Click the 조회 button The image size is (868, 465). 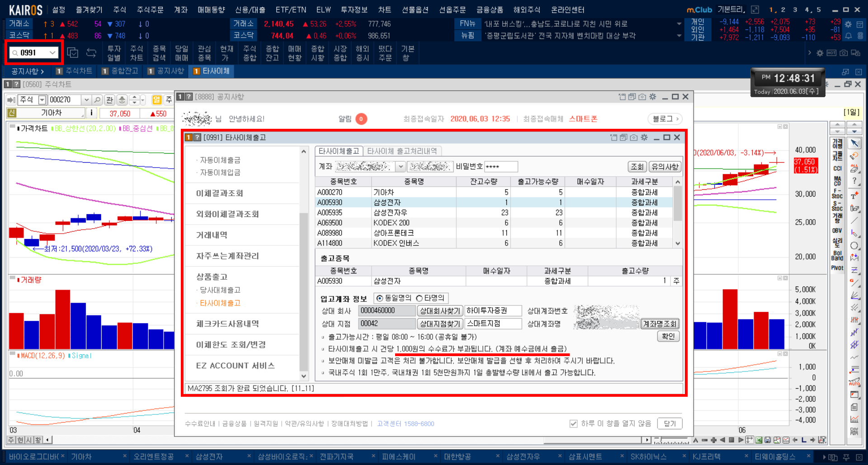pos(637,167)
